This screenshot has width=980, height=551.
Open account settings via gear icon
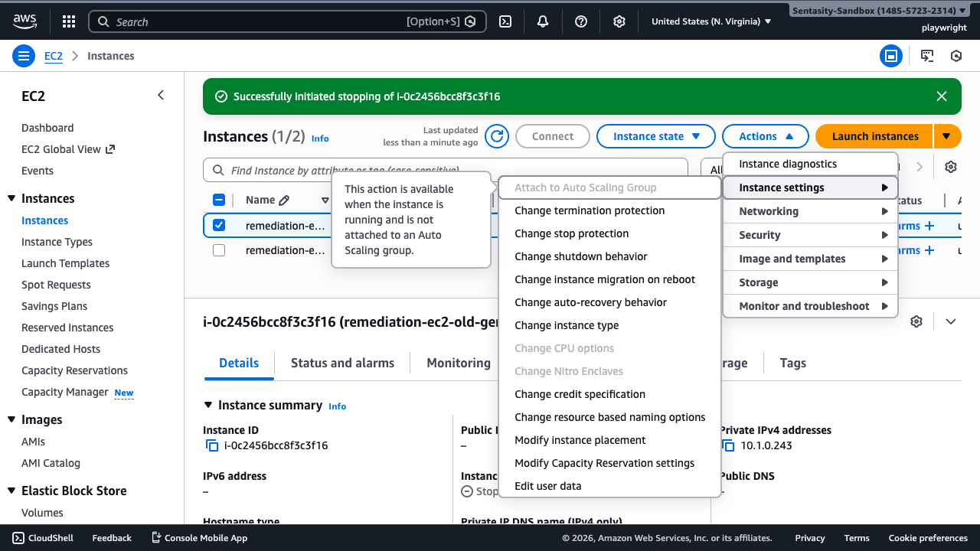coord(619,21)
